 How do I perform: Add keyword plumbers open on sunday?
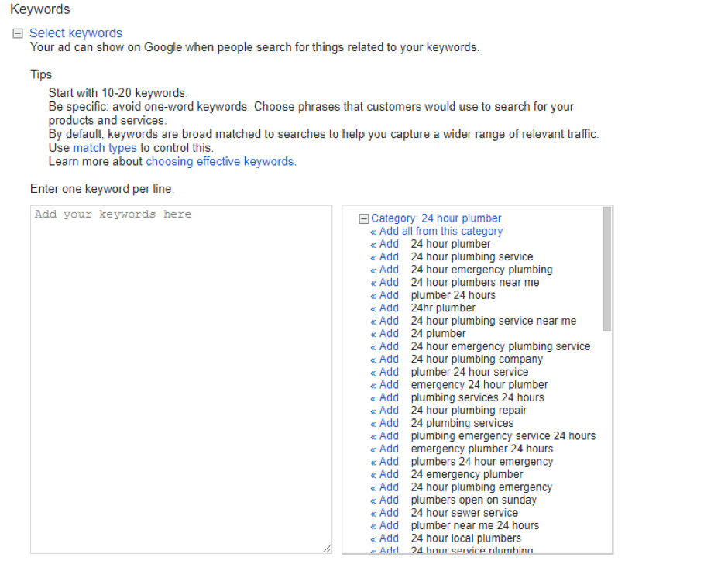[x=385, y=500]
